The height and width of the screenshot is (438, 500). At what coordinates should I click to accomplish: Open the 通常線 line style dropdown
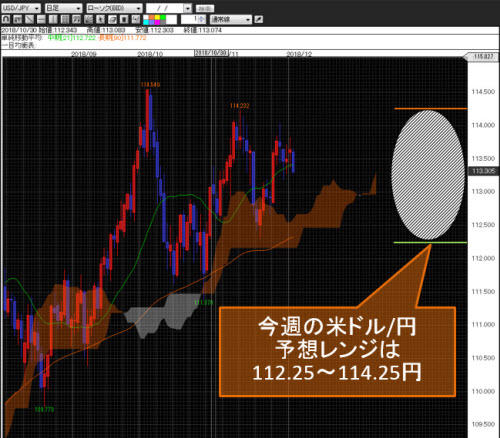pyautogui.click(x=231, y=19)
